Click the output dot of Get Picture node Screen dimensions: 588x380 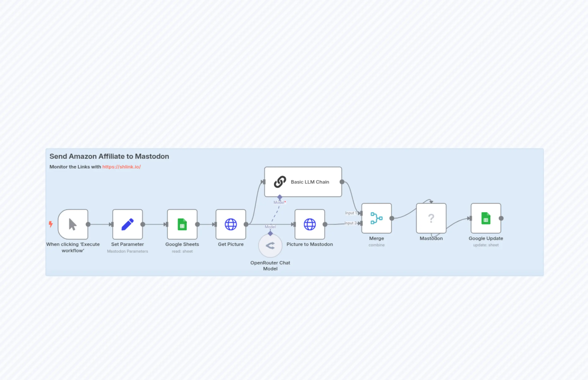point(246,224)
